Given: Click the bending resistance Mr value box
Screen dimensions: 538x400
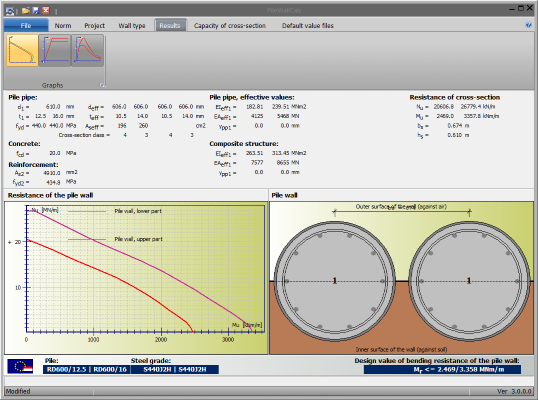Looking at the screenshot, I should [x=442, y=369].
